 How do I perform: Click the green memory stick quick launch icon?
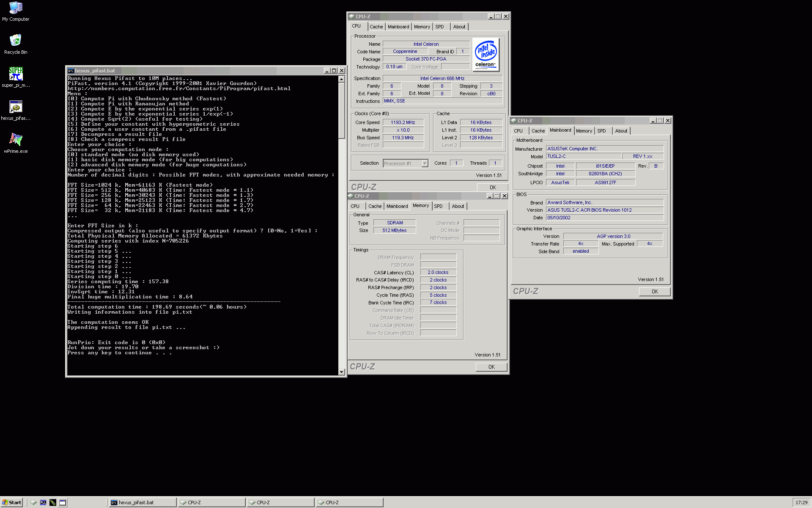click(53, 502)
